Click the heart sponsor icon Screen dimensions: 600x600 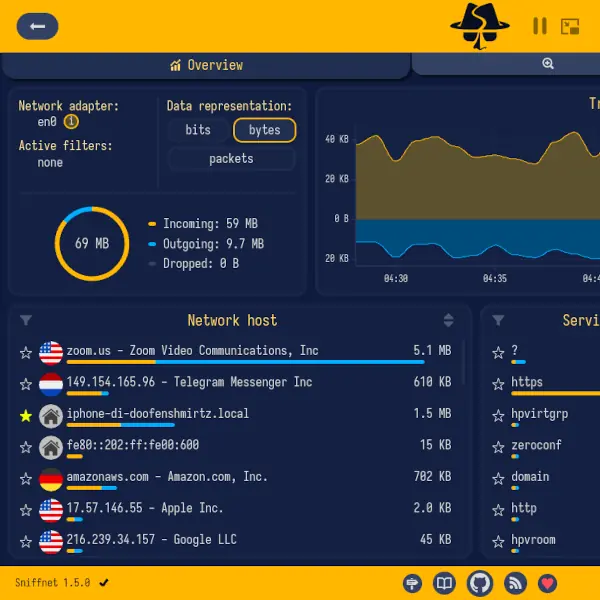(x=547, y=583)
